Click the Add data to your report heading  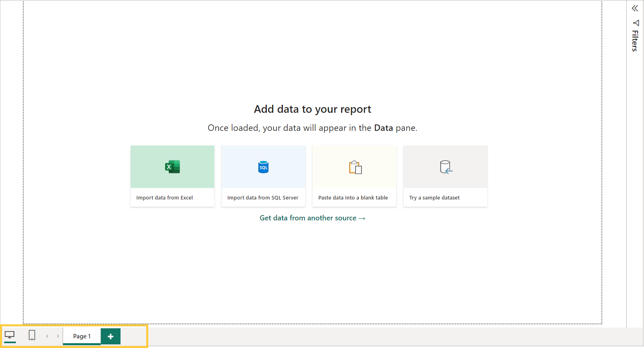tap(312, 109)
